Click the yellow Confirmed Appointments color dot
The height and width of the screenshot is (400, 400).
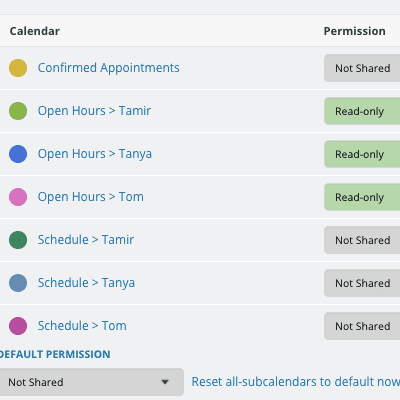[x=18, y=68]
